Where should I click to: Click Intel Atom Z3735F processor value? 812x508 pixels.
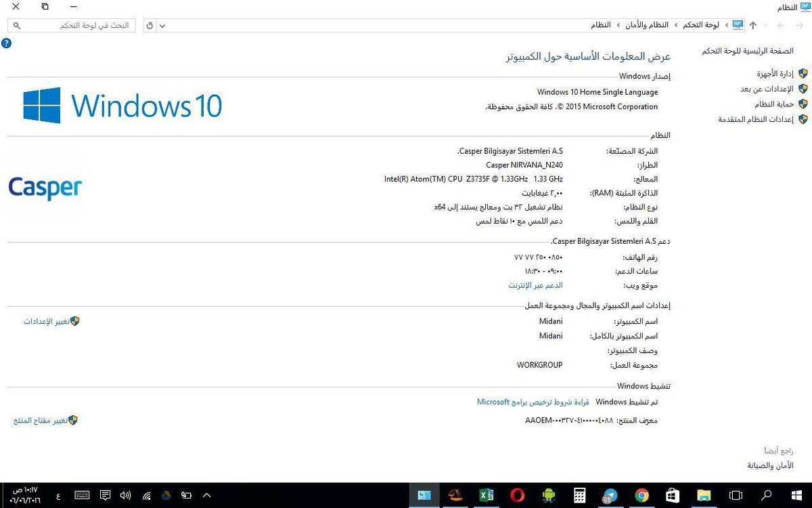tap(474, 179)
